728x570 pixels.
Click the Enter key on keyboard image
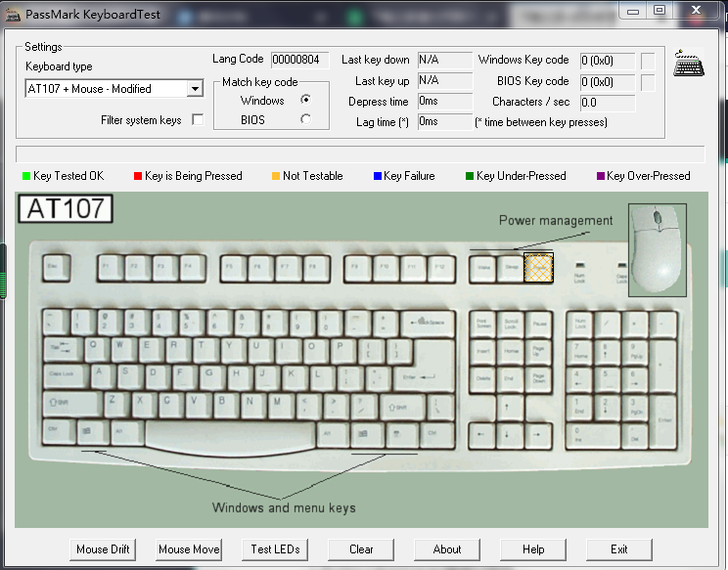click(x=426, y=367)
